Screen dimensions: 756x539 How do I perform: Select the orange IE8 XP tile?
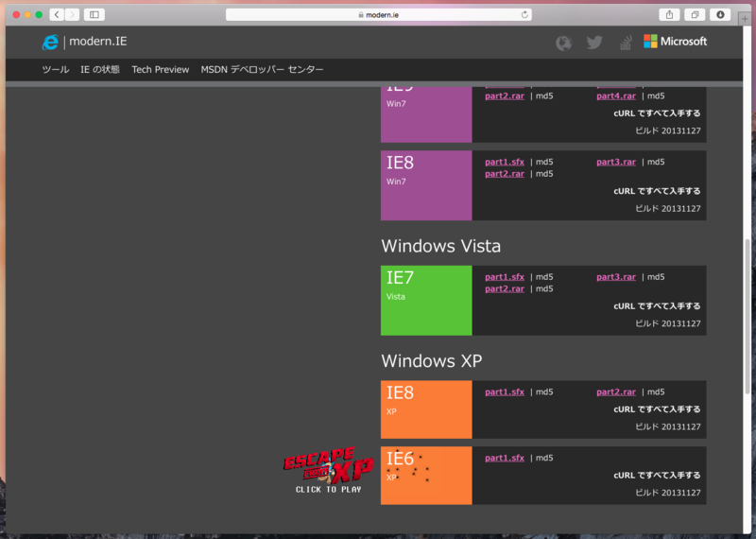[426, 409]
